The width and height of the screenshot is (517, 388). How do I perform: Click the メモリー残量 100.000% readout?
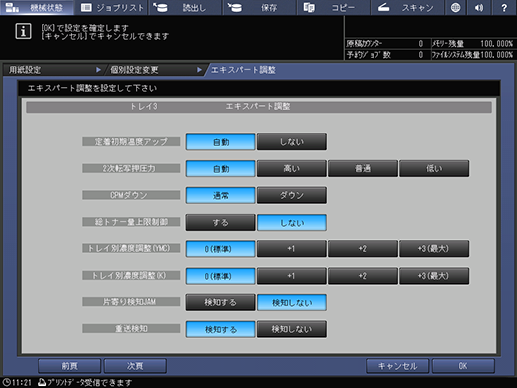[x=472, y=44]
